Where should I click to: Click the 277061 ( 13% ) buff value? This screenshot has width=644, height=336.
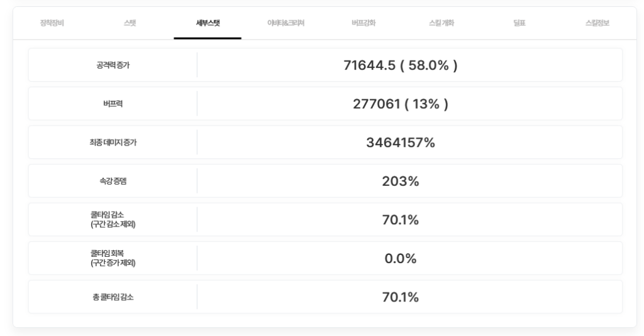tap(400, 104)
